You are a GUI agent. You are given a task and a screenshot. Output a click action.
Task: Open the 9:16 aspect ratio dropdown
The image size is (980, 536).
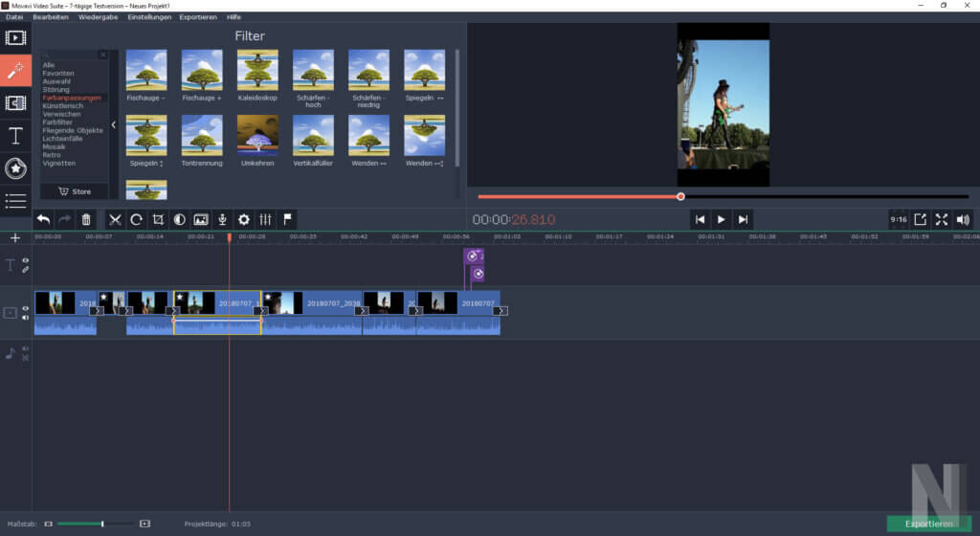[x=898, y=219]
